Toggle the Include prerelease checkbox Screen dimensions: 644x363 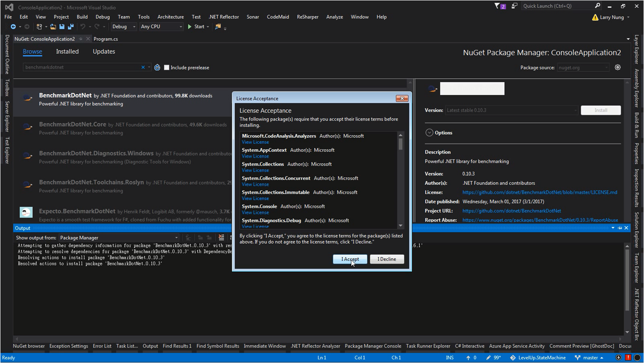(x=167, y=68)
